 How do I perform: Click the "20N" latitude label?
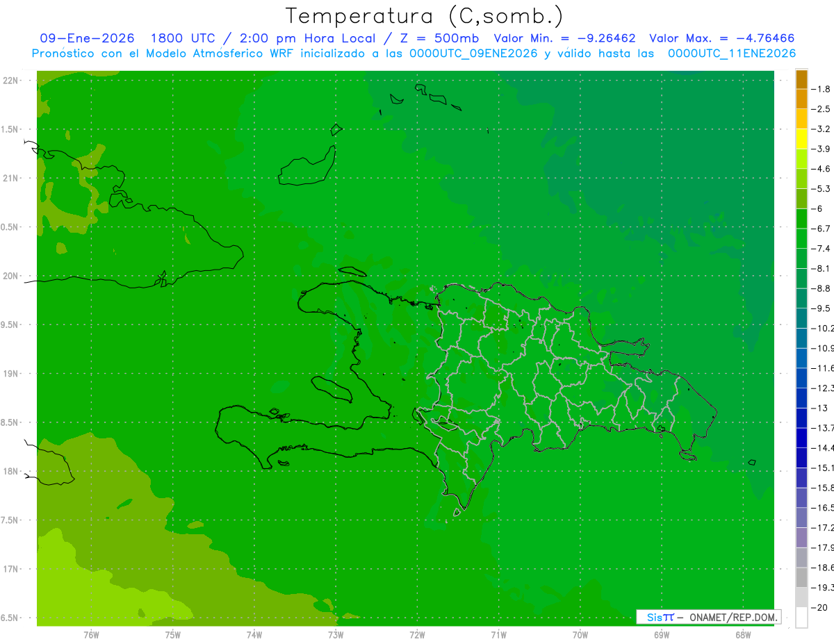[10, 276]
